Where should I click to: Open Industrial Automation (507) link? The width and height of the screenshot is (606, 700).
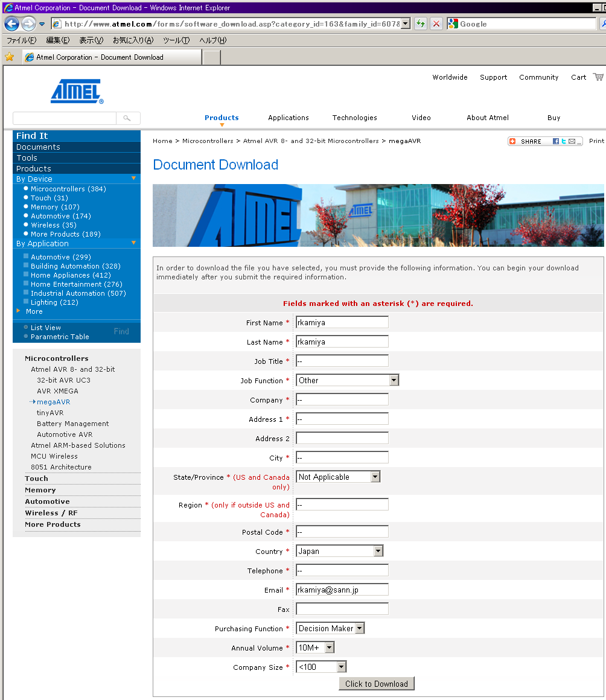click(x=78, y=293)
